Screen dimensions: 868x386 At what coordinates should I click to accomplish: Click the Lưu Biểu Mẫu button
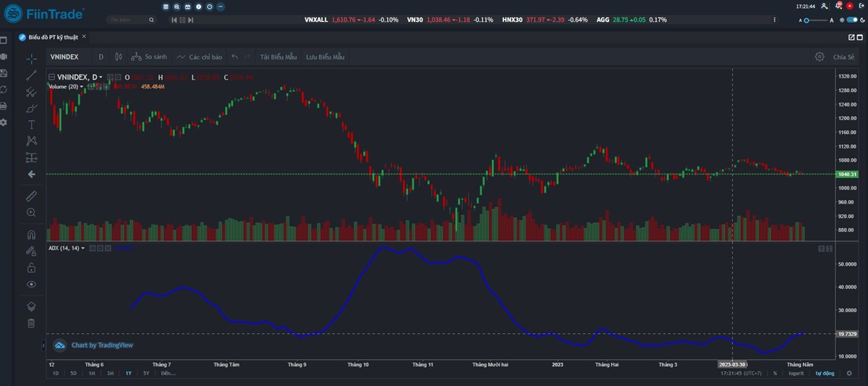click(325, 56)
